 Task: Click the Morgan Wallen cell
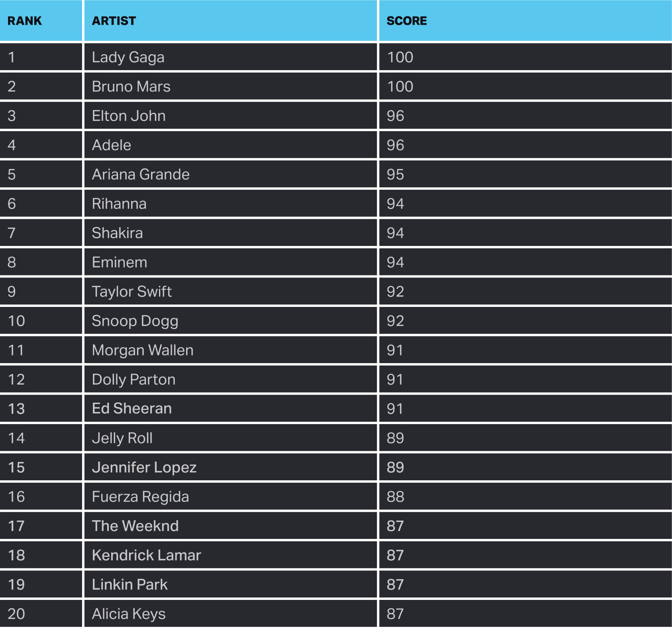pos(143,350)
